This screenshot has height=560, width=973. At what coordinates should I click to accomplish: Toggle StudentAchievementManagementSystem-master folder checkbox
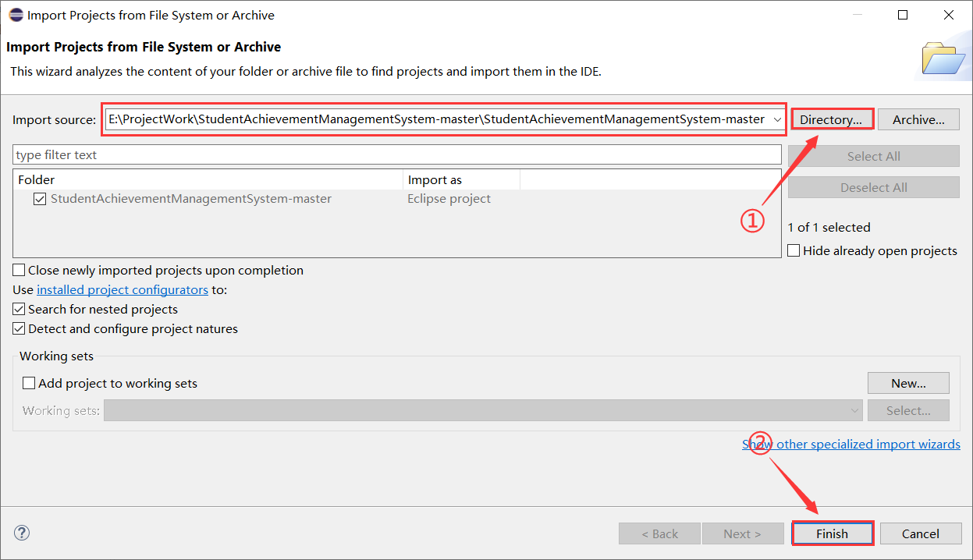pos(40,199)
